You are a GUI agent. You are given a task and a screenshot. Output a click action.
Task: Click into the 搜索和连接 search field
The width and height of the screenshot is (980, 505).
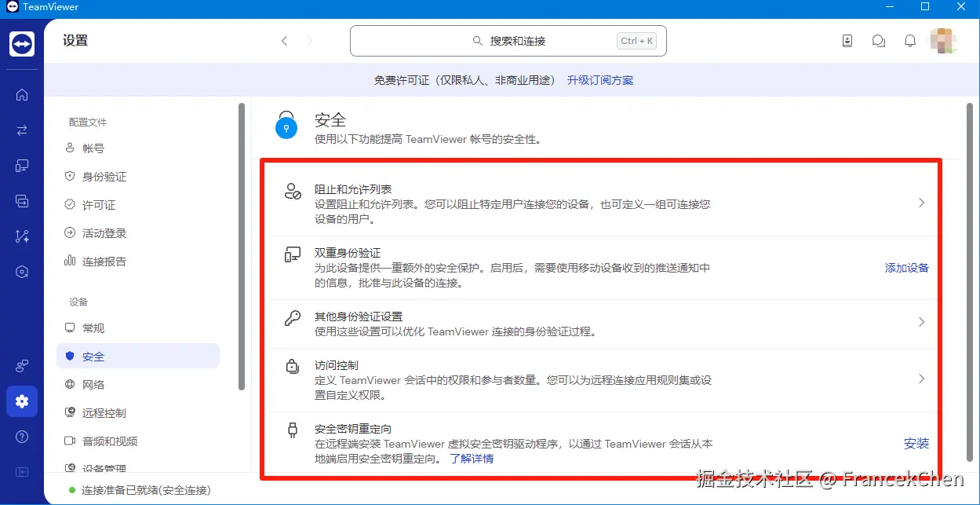pyautogui.click(x=508, y=41)
